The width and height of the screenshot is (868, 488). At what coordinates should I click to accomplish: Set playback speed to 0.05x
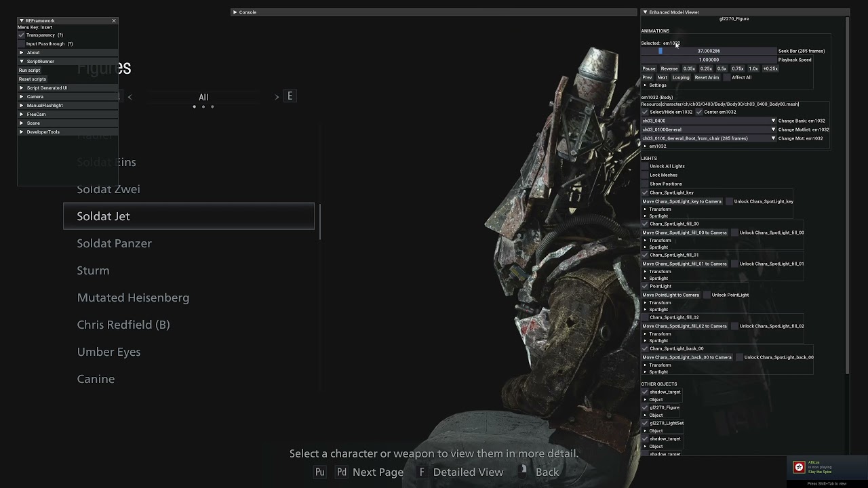(x=689, y=68)
